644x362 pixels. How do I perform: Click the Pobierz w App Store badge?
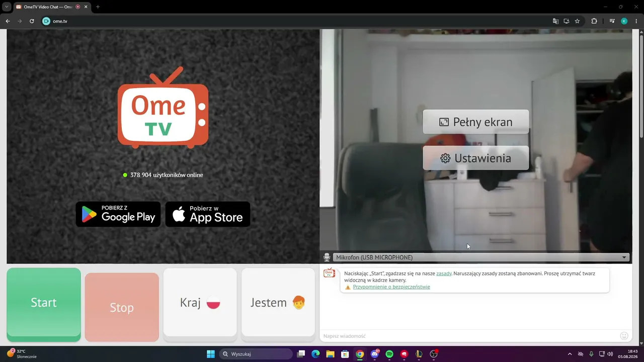pos(208,214)
